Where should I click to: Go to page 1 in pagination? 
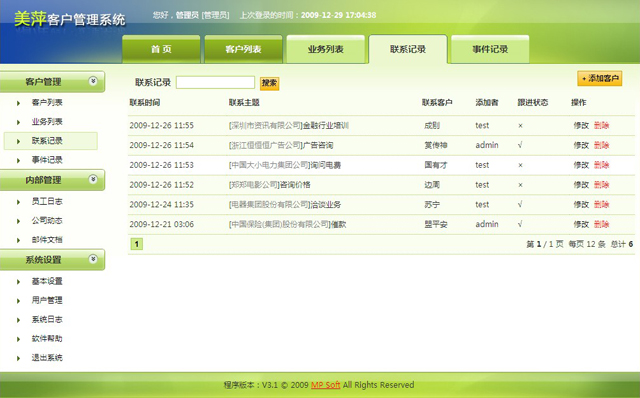tap(137, 244)
